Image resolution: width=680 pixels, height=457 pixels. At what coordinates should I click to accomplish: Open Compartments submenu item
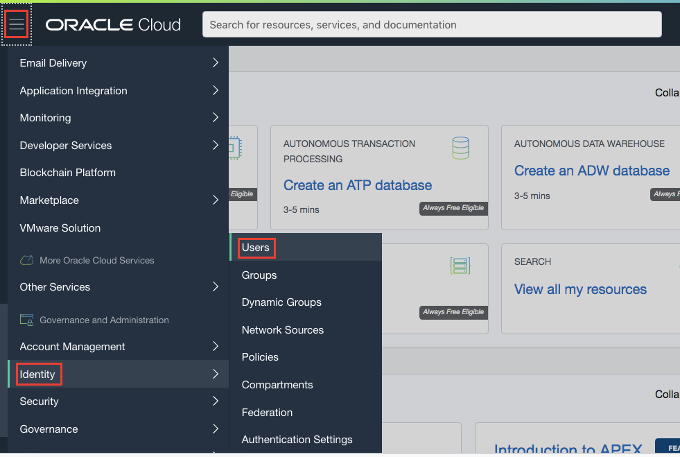tap(278, 385)
